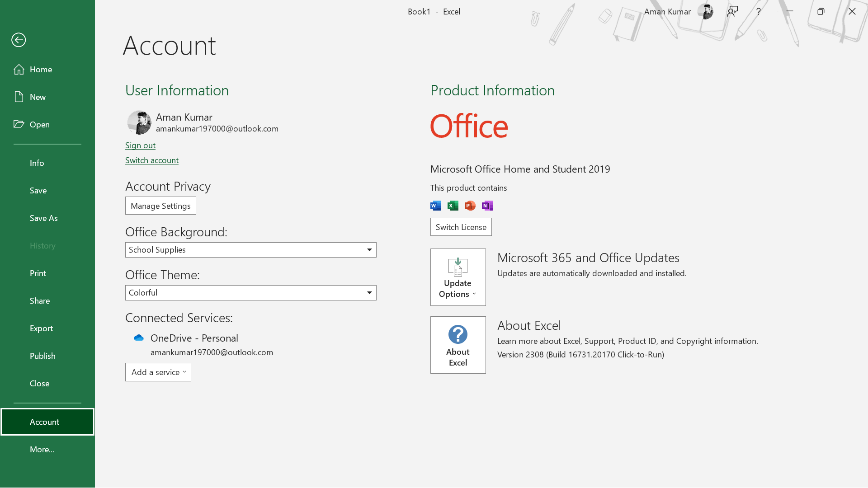The image size is (868, 488).
Task: Go to the Print section
Action: coord(38,273)
